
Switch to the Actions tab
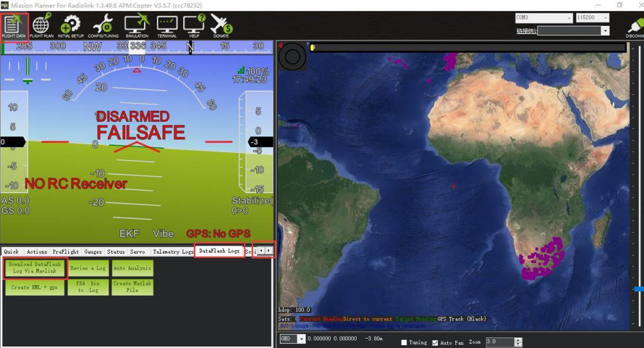pyautogui.click(x=37, y=251)
